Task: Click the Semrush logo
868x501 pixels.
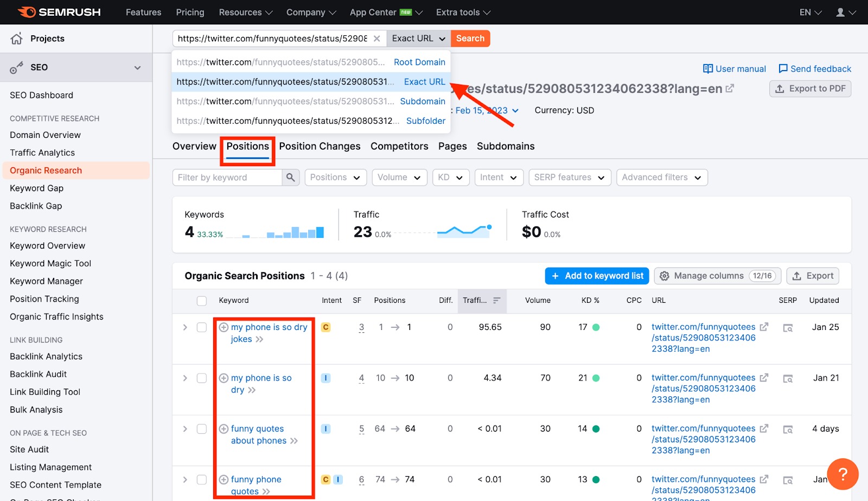Action: click(x=59, y=12)
